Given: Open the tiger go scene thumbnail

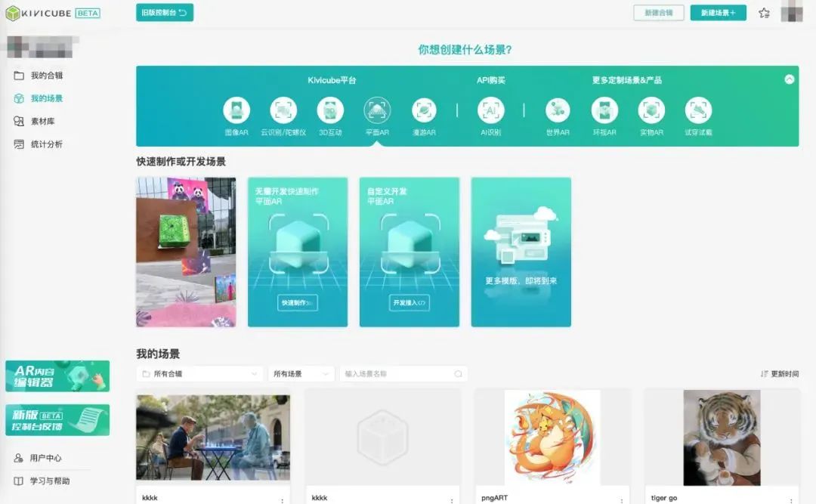Looking at the screenshot, I should click(722, 438).
